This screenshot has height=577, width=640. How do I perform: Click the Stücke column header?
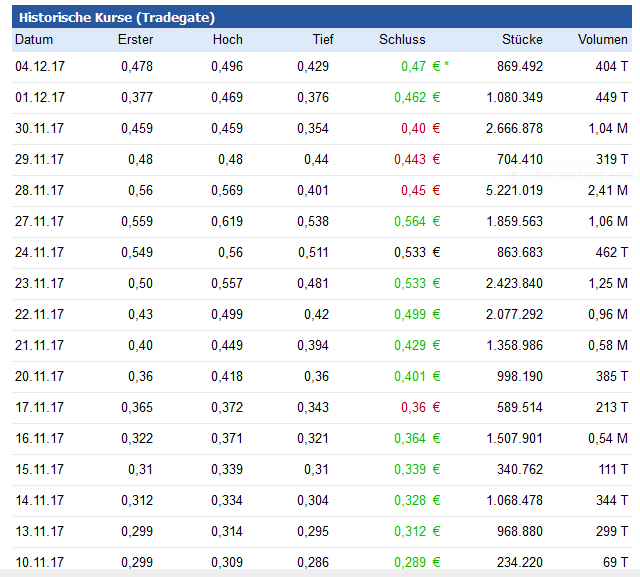coord(522,40)
